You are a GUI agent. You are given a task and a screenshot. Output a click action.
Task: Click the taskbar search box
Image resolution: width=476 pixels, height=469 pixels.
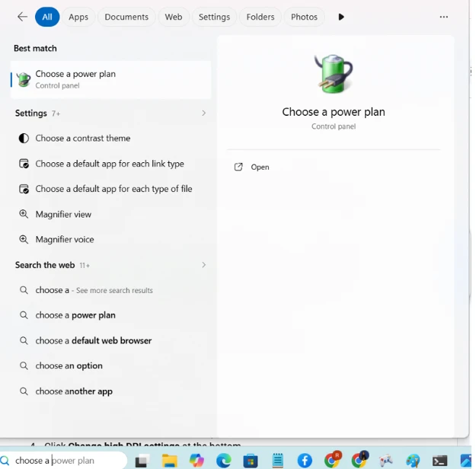[x=63, y=460]
